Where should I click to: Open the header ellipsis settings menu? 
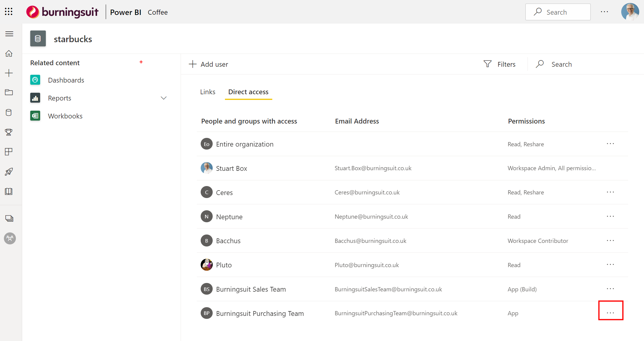point(604,12)
